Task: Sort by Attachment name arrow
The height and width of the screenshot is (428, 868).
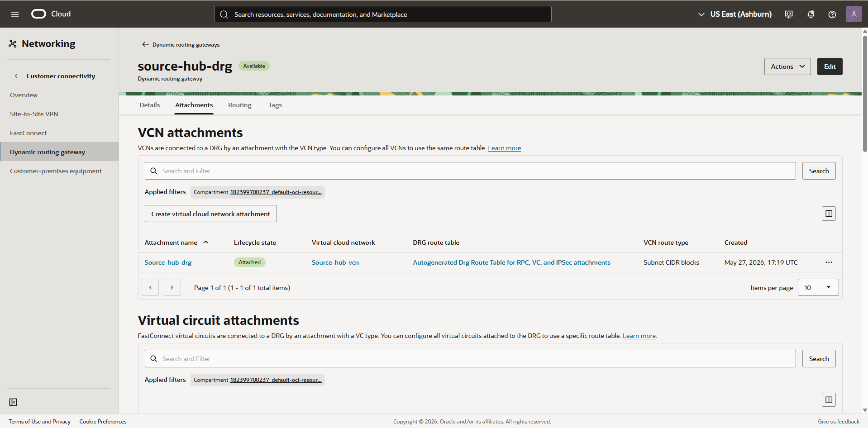Action: pyautogui.click(x=206, y=243)
